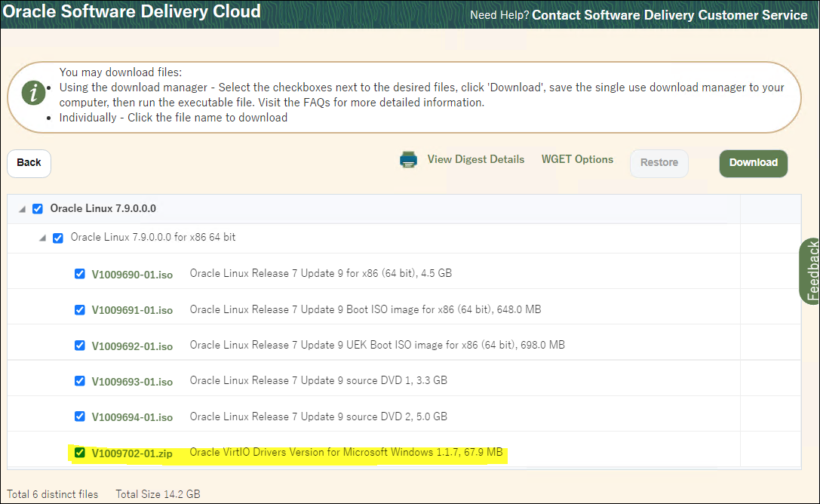The image size is (820, 504).
Task: Click the 'Total 6 distinct files' text
Action: (x=52, y=494)
